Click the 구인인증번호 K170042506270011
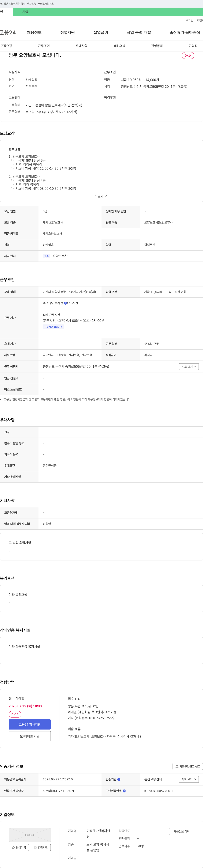This screenshot has width=203, height=868. (159, 791)
